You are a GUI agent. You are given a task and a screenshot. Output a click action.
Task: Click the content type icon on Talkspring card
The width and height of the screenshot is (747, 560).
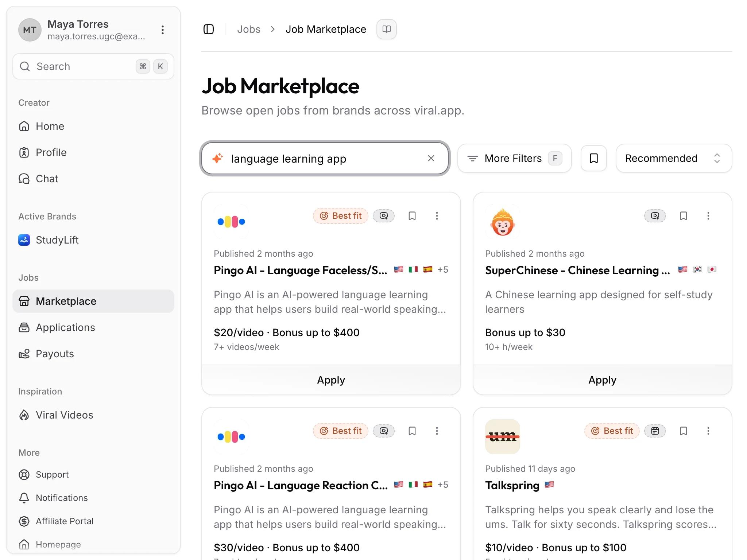point(655,431)
